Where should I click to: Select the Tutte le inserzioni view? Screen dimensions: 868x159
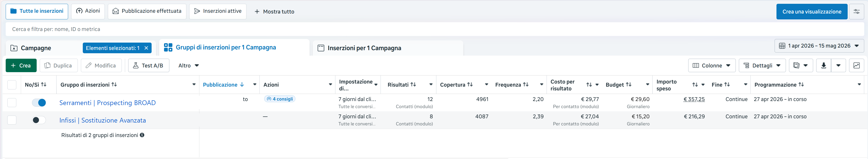[x=37, y=11]
